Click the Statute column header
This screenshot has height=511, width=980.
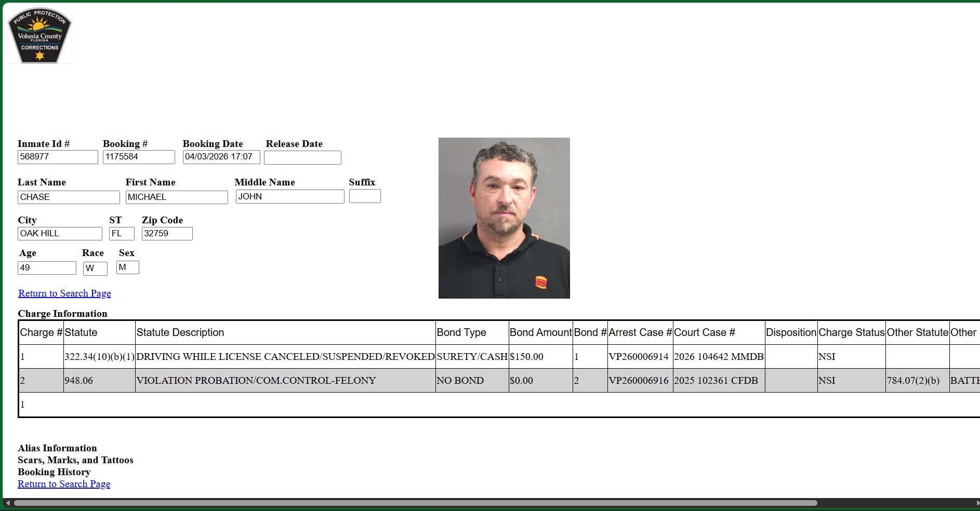tap(99, 332)
